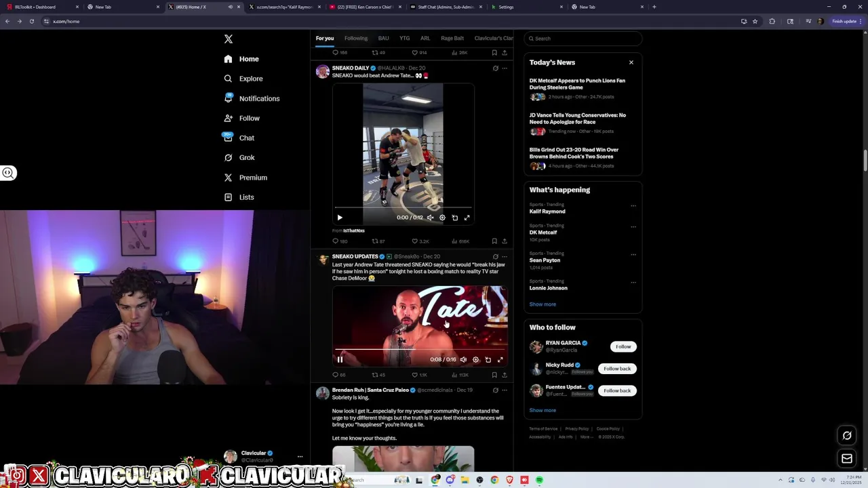The height and width of the screenshot is (488, 868).
Task: Play the SNEAKO DAILY video
Action: [x=340, y=218]
